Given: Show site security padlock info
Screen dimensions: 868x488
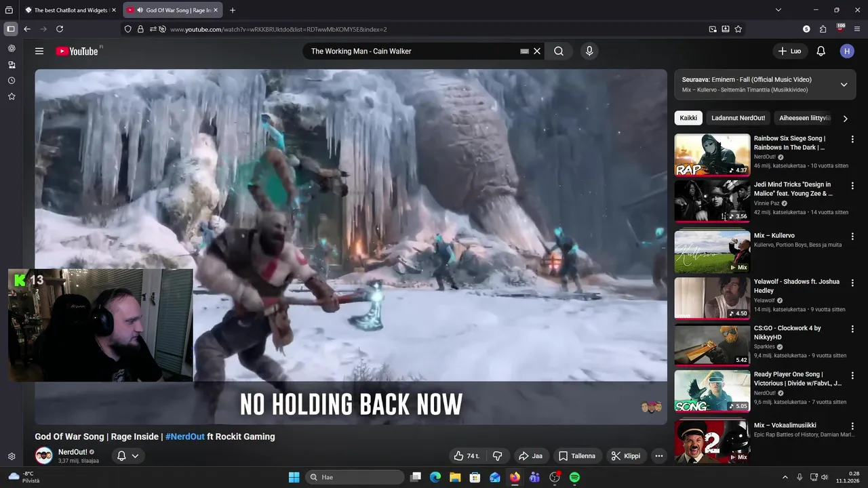Looking at the screenshot, I should [140, 29].
